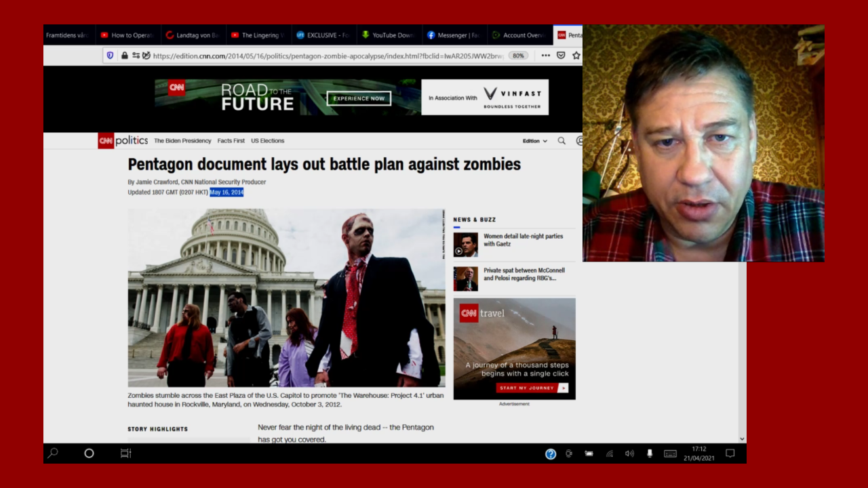
Task: Click the search magnifier on CNN header
Action: [x=561, y=141]
